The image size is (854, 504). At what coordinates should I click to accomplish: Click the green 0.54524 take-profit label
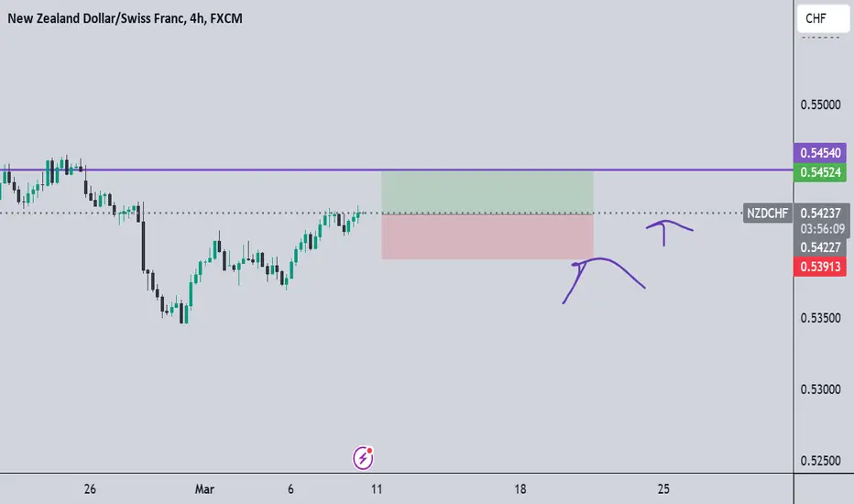[x=820, y=172]
